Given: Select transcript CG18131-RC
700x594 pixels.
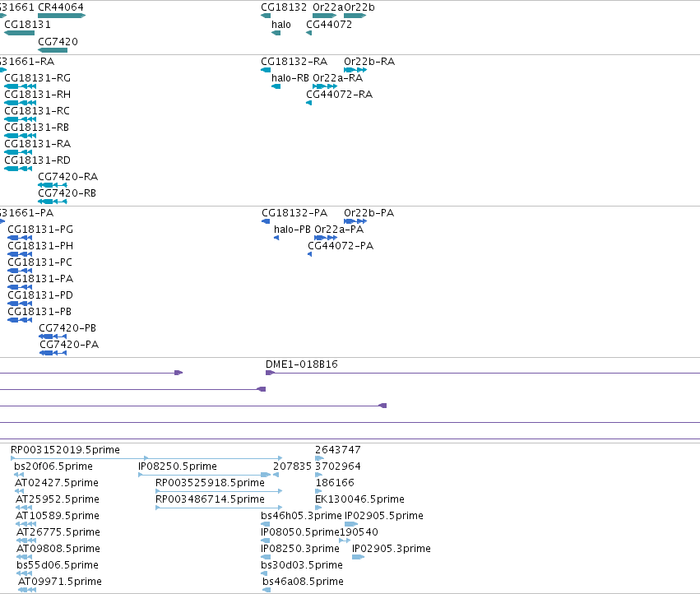Looking at the screenshot, I should coord(37,111).
